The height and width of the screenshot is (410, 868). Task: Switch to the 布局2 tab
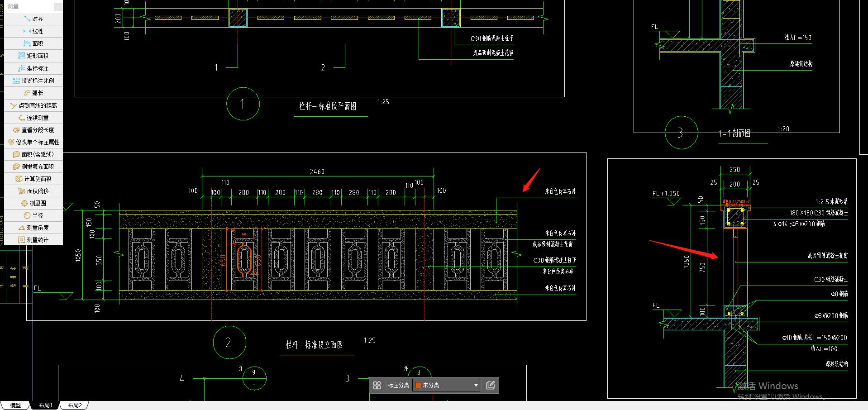click(x=75, y=405)
